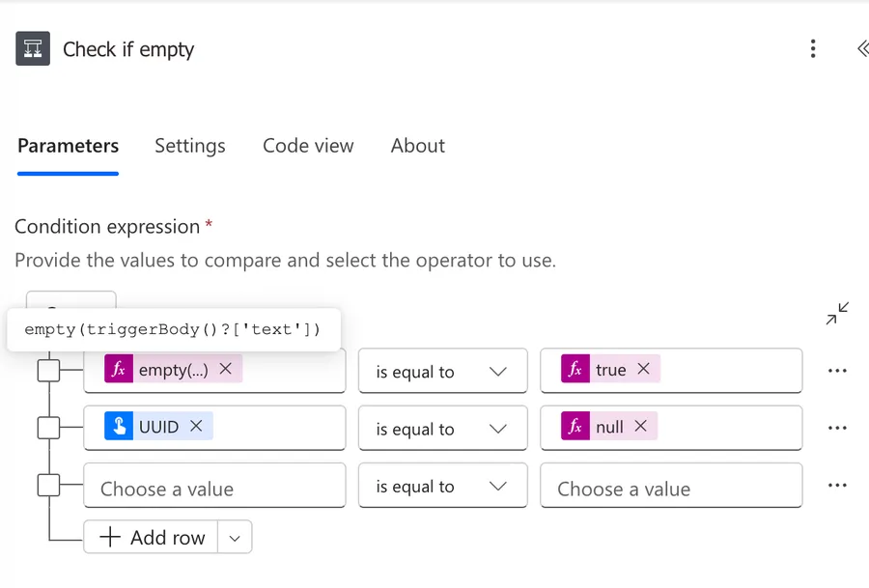Switch to the Code view tab

pyautogui.click(x=308, y=146)
